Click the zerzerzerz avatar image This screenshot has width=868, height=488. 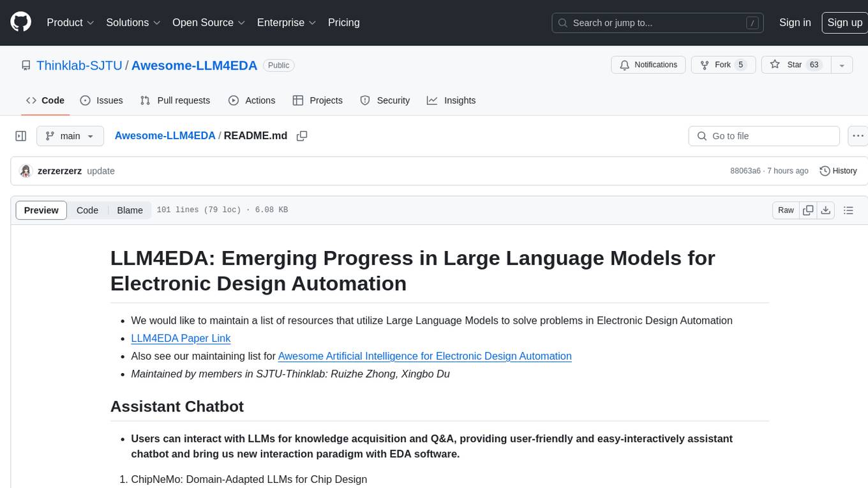coord(26,171)
